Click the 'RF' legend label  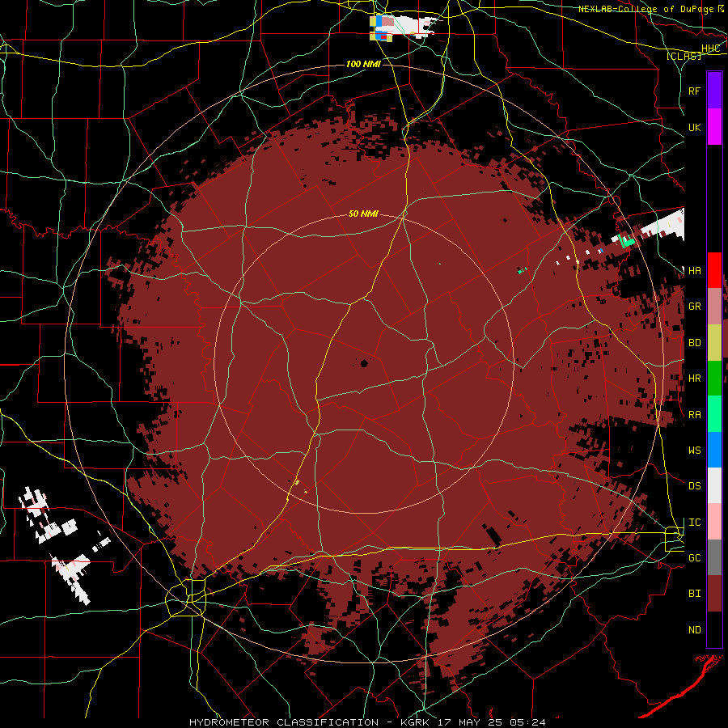[694, 91]
